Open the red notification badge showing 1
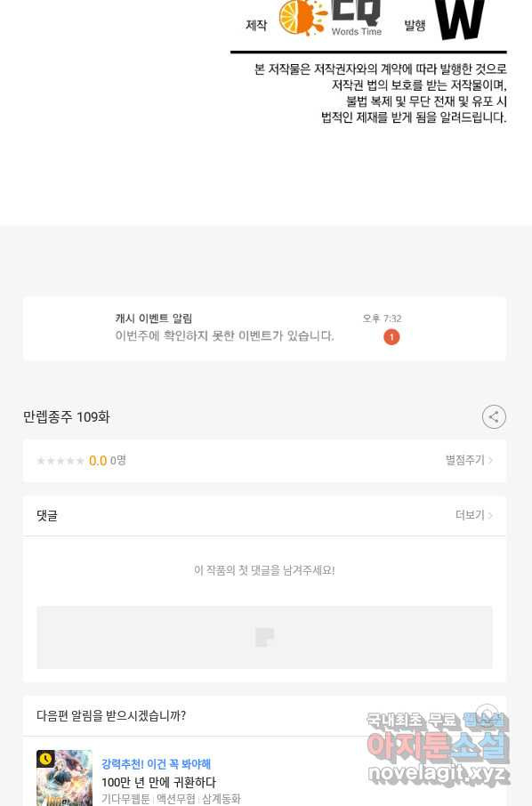Viewport: 532px width, 806px height. click(x=391, y=337)
